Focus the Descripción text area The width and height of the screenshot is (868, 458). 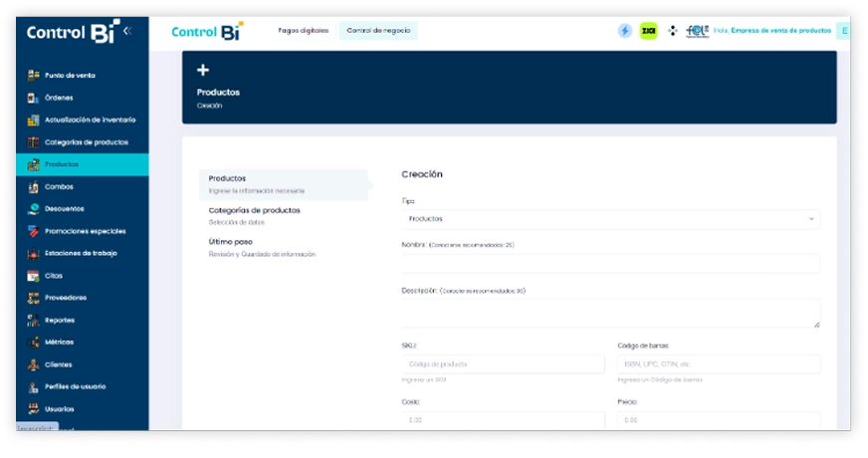pyautogui.click(x=610, y=313)
